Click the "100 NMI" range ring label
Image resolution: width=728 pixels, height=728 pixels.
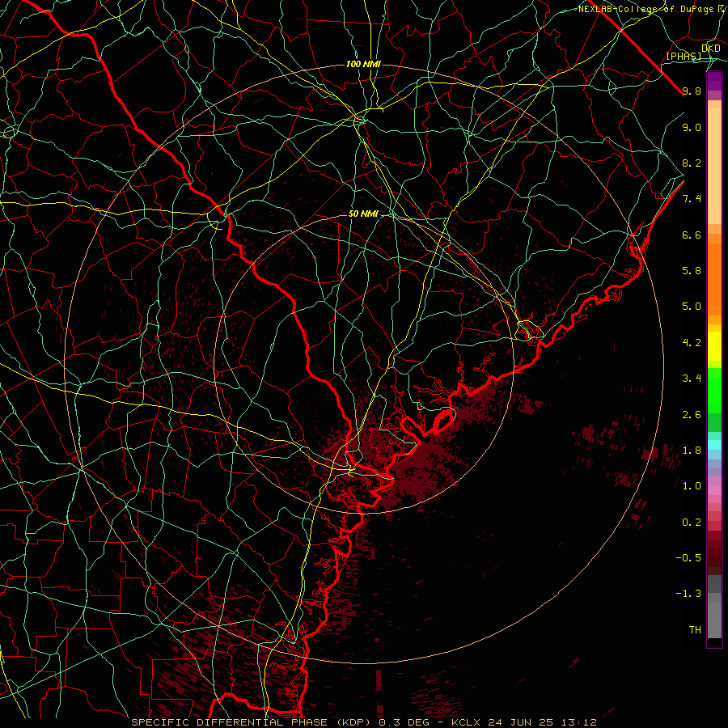coord(363,64)
